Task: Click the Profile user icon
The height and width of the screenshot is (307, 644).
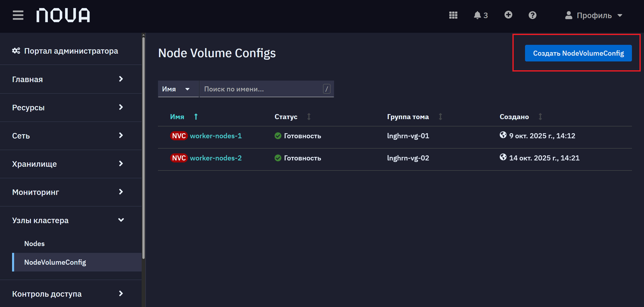Action: point(569,15)
